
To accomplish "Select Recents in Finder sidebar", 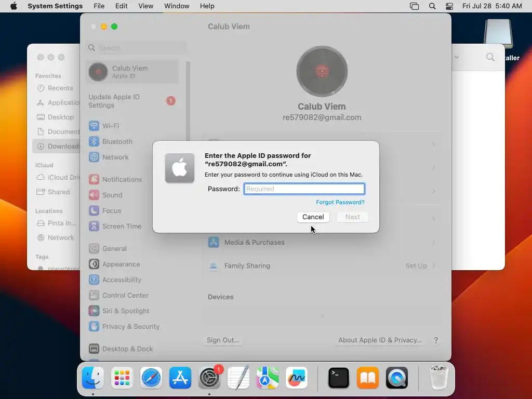I will tap(56, 88).
